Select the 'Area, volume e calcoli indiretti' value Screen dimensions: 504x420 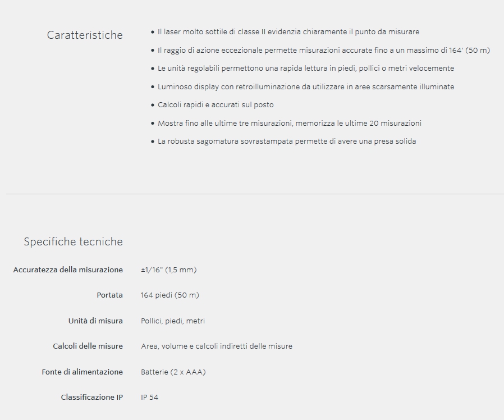(216, 346)
